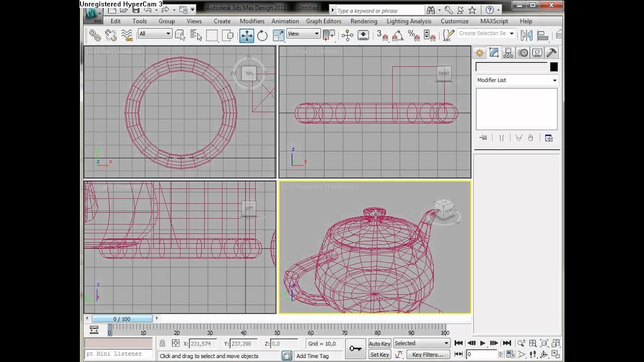Open the Rendering menu

tap(364, 21)
